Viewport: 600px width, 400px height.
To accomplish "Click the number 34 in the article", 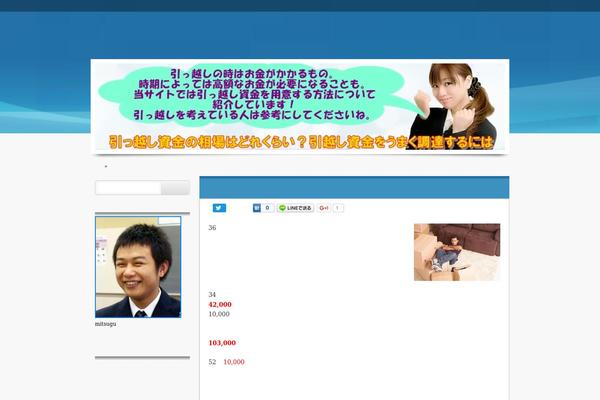I will coord(212,294).
